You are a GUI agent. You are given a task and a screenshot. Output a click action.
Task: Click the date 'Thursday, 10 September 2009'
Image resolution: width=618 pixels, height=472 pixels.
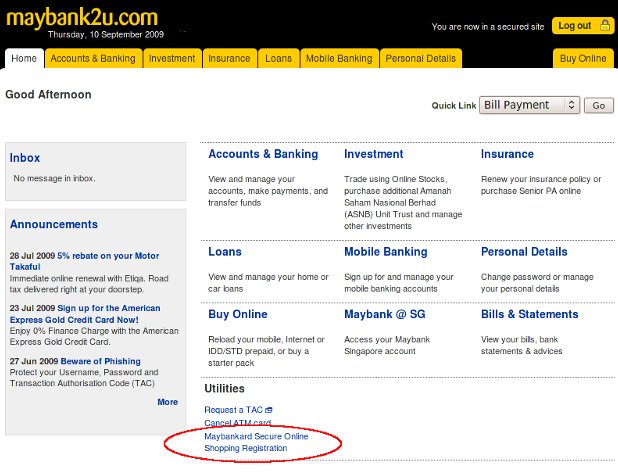point(106,35)
